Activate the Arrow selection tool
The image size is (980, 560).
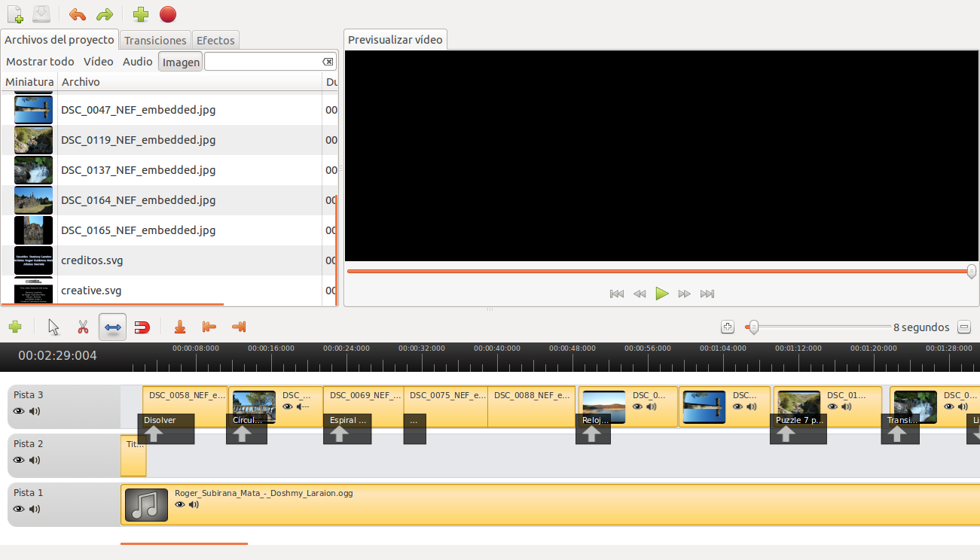[52, 327]
